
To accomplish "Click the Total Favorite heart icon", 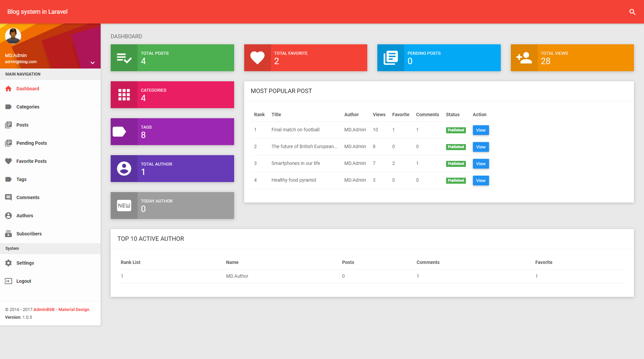I will (257, 58).
